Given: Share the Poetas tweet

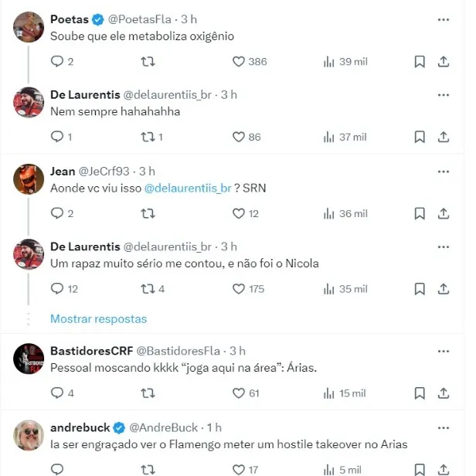Looking at the screenshot, I should click(x=444, y=62).
